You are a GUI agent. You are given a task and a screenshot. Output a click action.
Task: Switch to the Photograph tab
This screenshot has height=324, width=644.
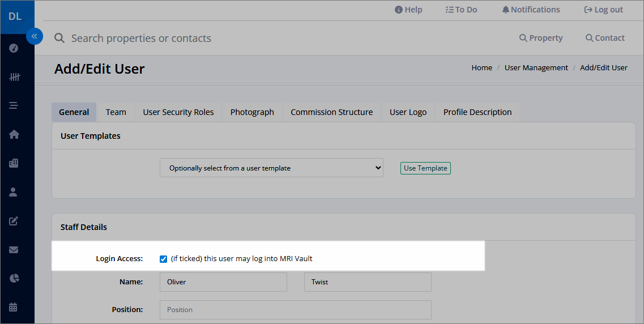coord(252,112)
